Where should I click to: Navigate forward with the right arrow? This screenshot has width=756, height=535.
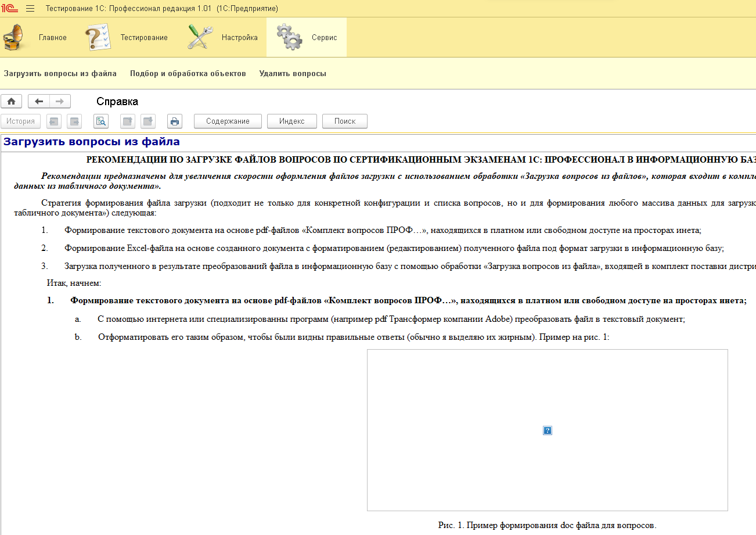[x=60, y=101]
